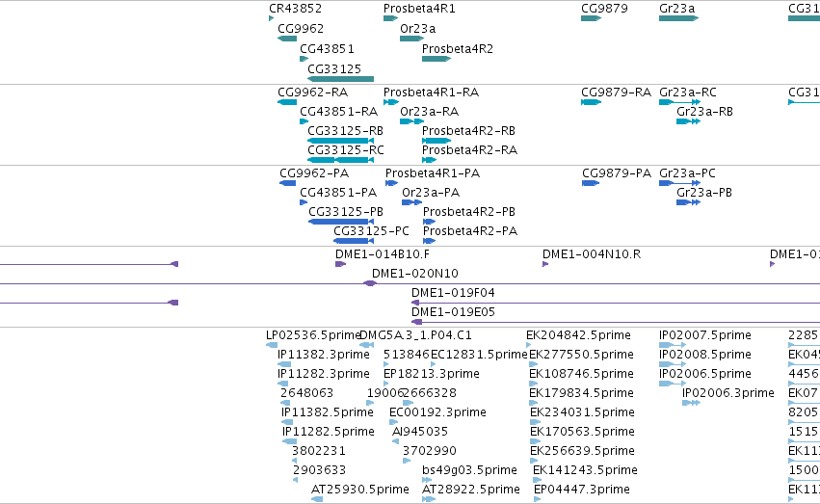The width and height of the screenshot is (820, 504).
Task: Click the Gr23a-RC transcript label
Action: click(x=688, y=92)
